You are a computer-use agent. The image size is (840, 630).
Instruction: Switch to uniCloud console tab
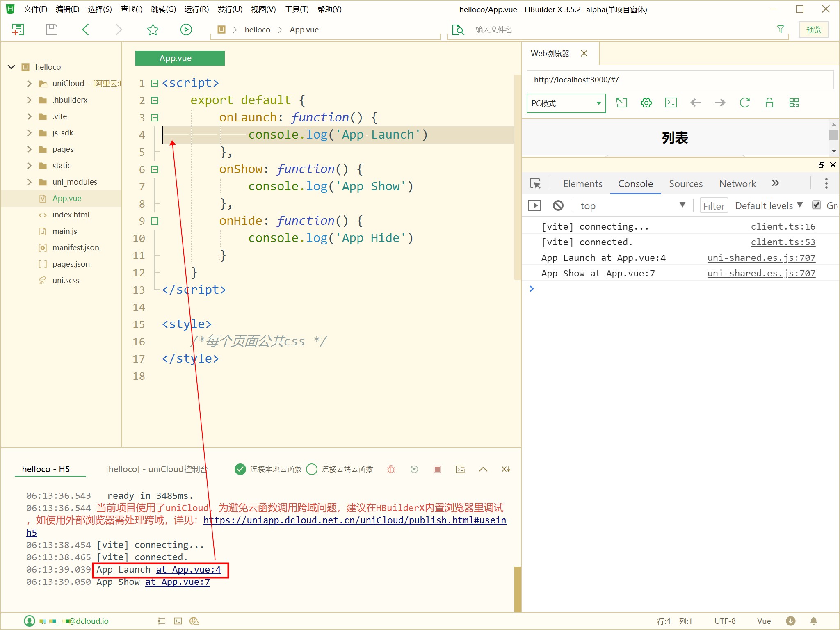tap(157, 469)
